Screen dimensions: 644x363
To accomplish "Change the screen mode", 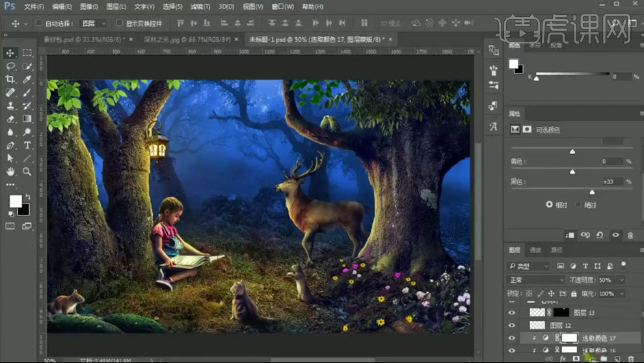I will (27, 226).
